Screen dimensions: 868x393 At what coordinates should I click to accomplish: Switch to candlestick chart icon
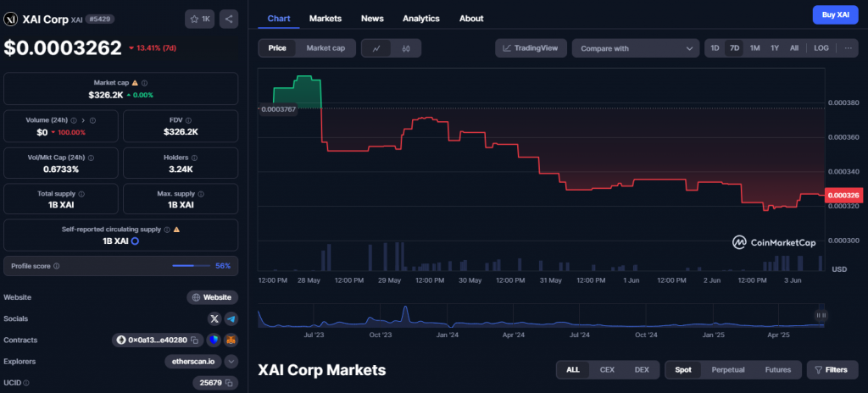[406, 48]
